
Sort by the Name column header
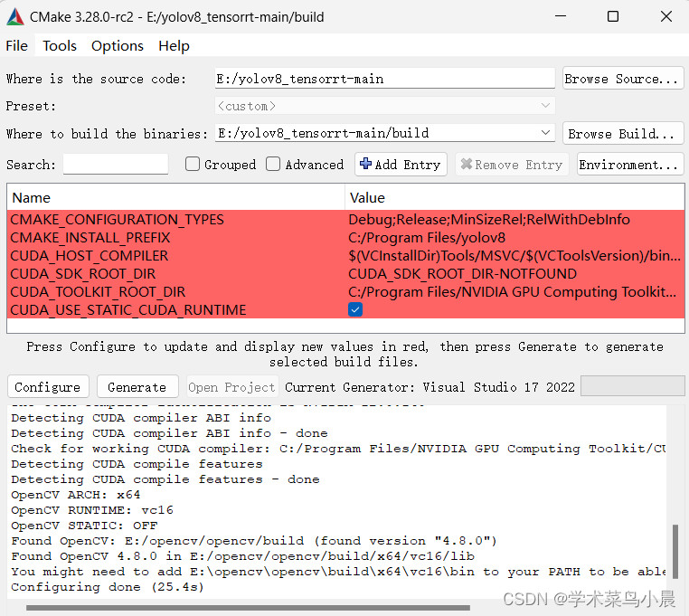175,198
